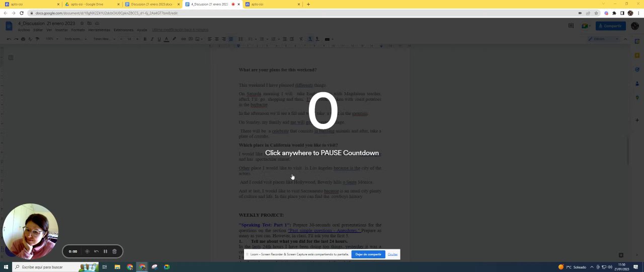The height and width of the screenshot is (272, 644).
Task: Open the Extensiones menu
Action: (x=123, y=30)
